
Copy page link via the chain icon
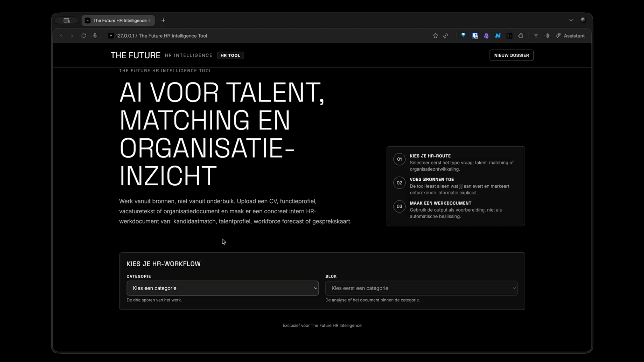tap(446, 36)
